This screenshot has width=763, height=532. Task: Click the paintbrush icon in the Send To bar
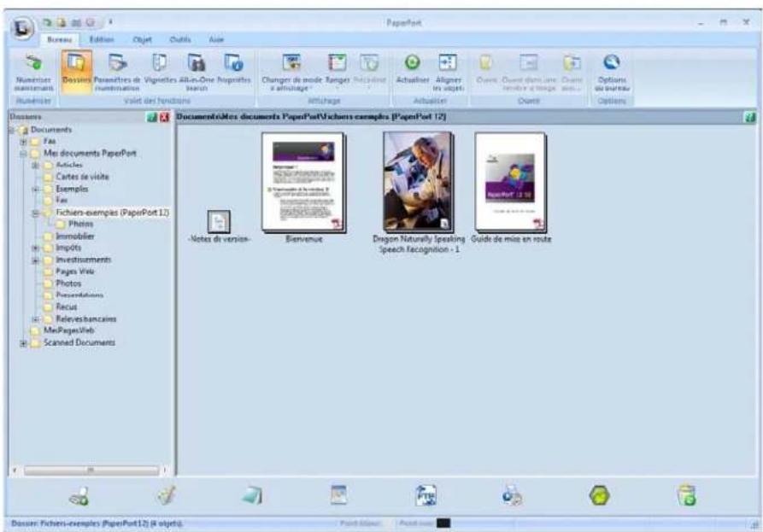tap(166, 496)
